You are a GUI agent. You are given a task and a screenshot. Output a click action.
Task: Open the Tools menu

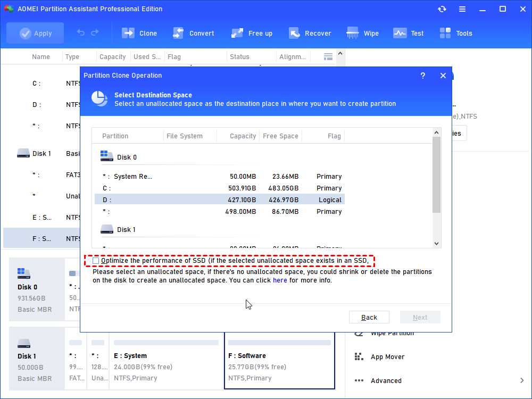click(x=456, y=33)
